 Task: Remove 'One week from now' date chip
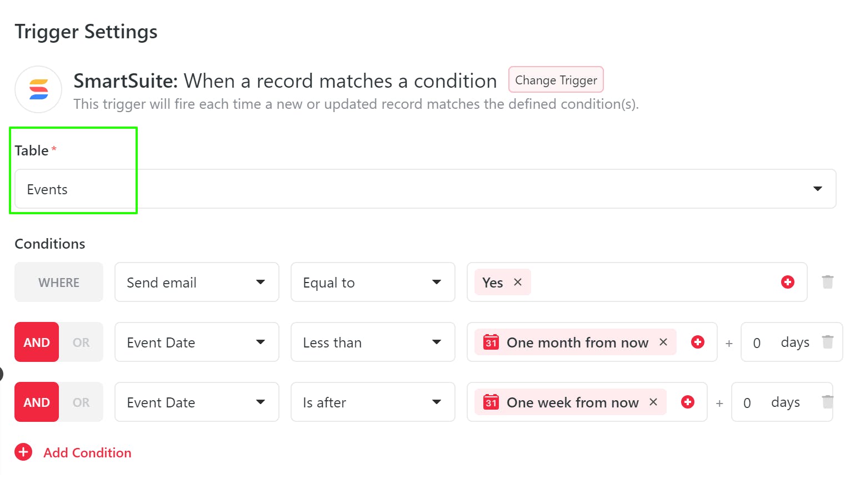click(x=653, y=402)
